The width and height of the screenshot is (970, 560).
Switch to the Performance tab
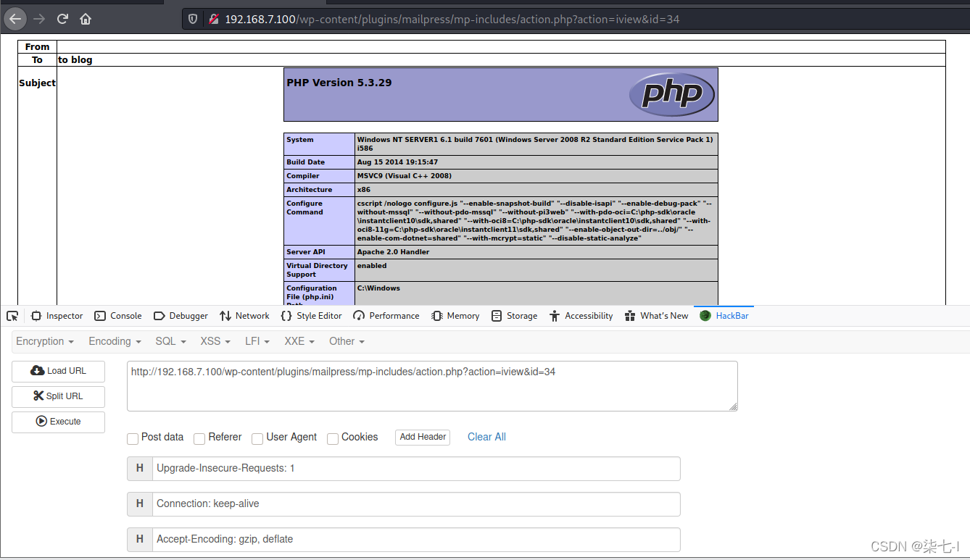point(386,316)
